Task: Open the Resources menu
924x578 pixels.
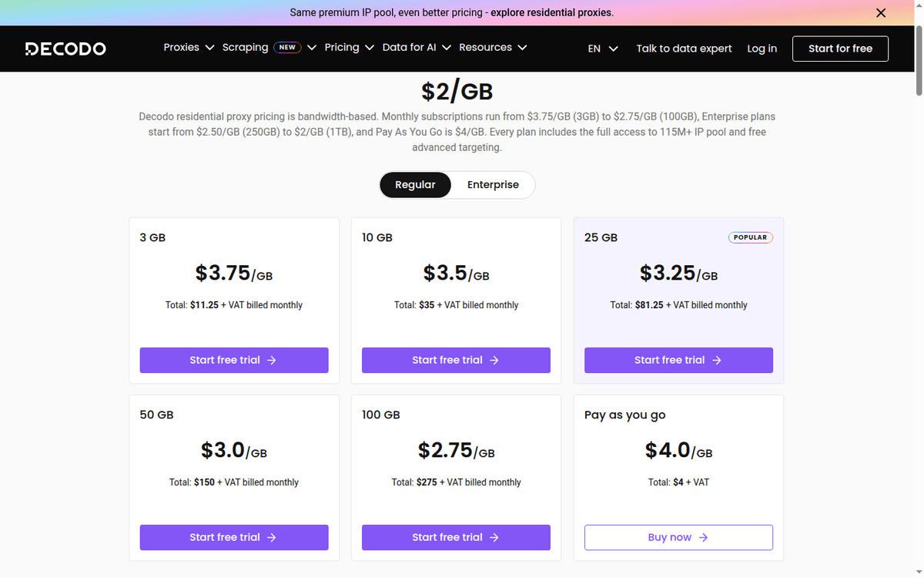Action: tap(485, 47)
